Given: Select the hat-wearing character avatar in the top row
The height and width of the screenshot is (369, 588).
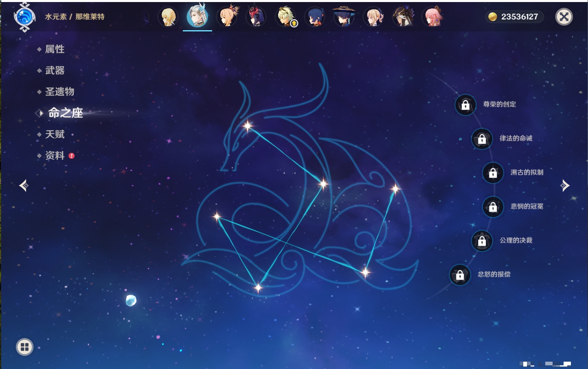Looking at the screenshot, I should pyautogui.click(x=344, y=17).
